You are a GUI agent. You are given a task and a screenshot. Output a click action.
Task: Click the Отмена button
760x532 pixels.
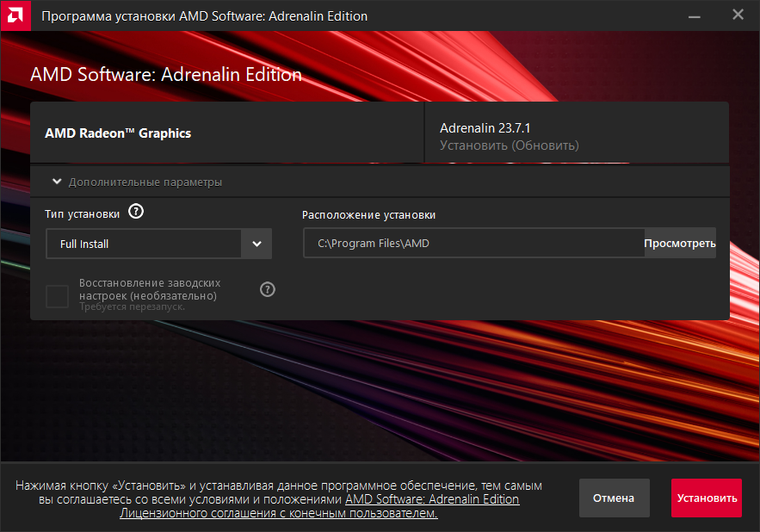pos(614,498)
